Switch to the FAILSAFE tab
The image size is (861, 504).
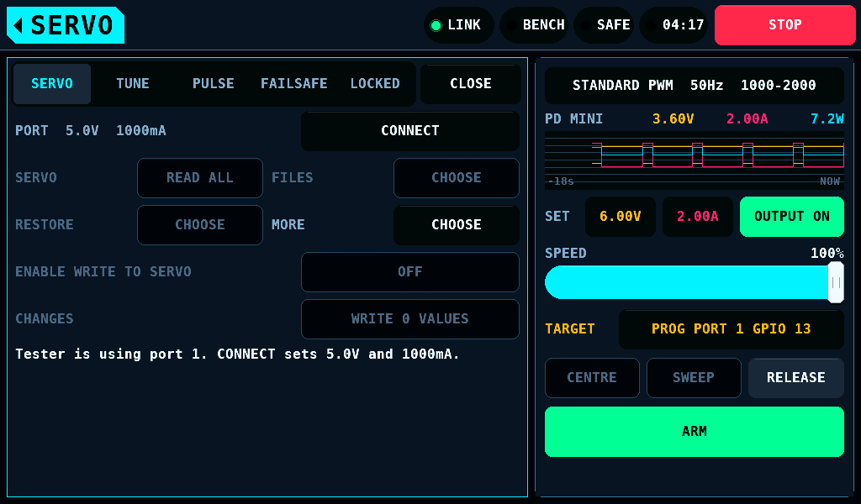(x=293, y=84)
